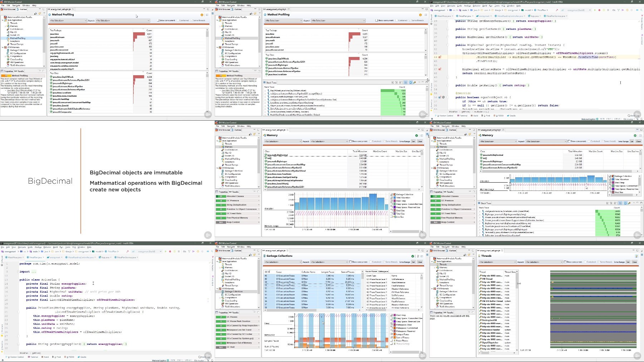644x362 pixels.
Task: Click thread page icon at top right of Threads window
Action: pyautogui.click(x=636, y=256)
